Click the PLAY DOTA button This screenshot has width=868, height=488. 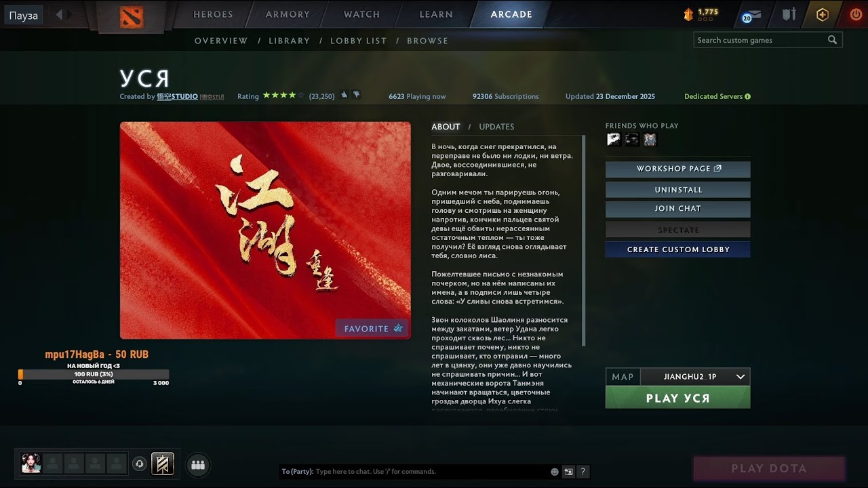tap(769, 468)
